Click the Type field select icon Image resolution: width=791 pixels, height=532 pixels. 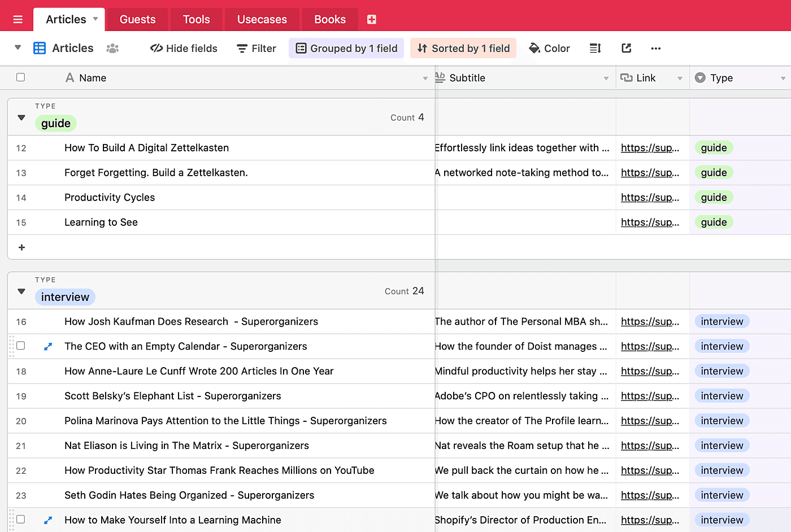700,77
